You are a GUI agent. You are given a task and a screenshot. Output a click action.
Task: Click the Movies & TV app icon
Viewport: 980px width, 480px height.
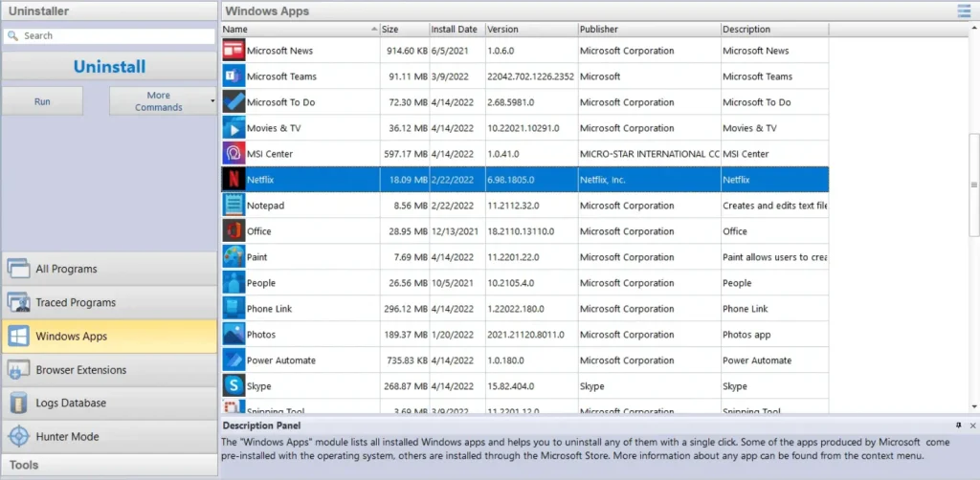coord(234,128)
